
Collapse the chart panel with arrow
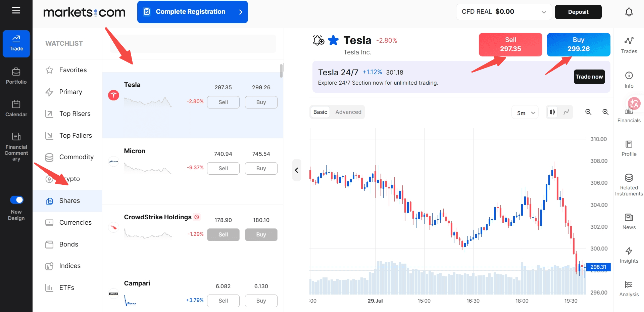point(297,170)
